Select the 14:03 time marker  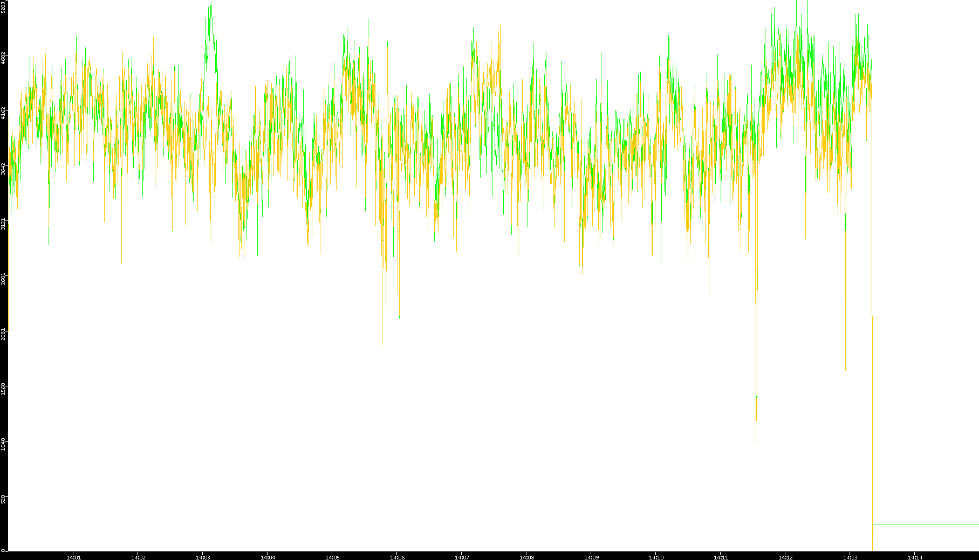click(203, 557)
